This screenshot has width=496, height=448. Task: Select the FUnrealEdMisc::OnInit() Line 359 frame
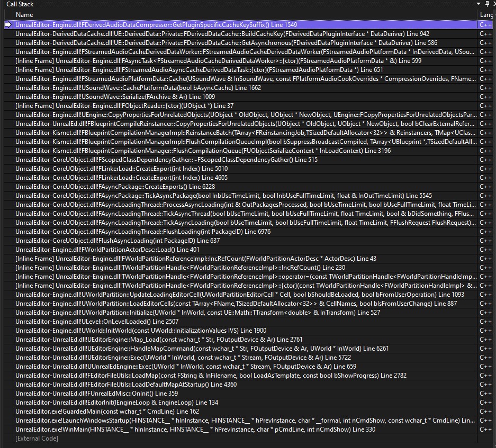(245, 394)
